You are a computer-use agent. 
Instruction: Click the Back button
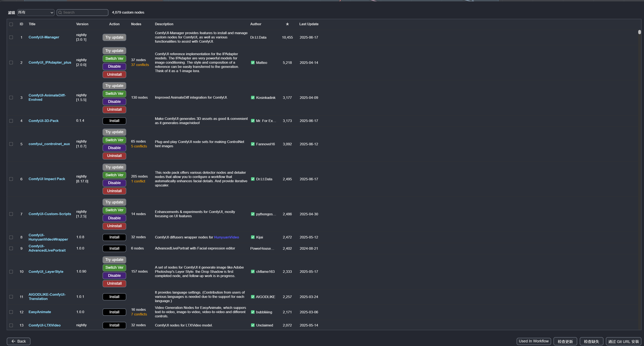(18, 341)
